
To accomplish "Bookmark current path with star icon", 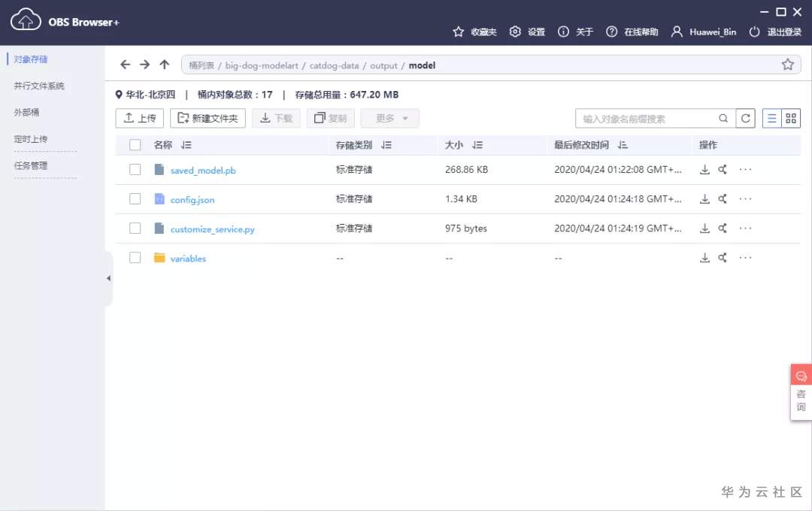I will pyautogui.click(x=788, y=65).
